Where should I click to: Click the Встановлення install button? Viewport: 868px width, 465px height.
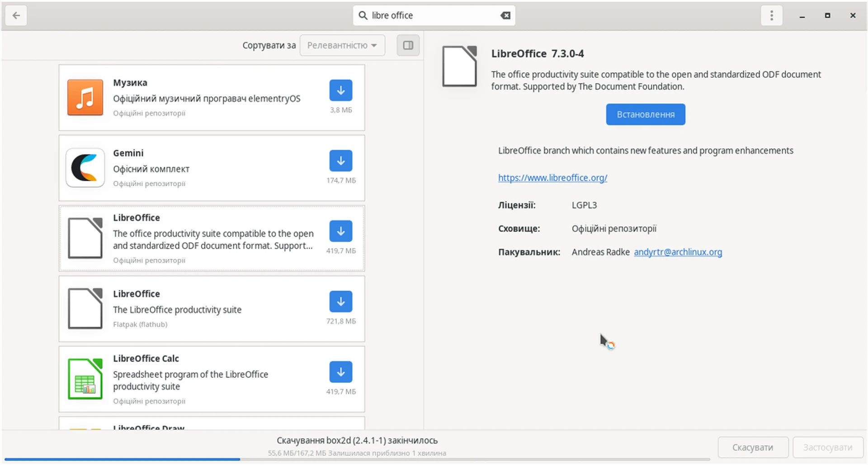[x=645, y=115]
